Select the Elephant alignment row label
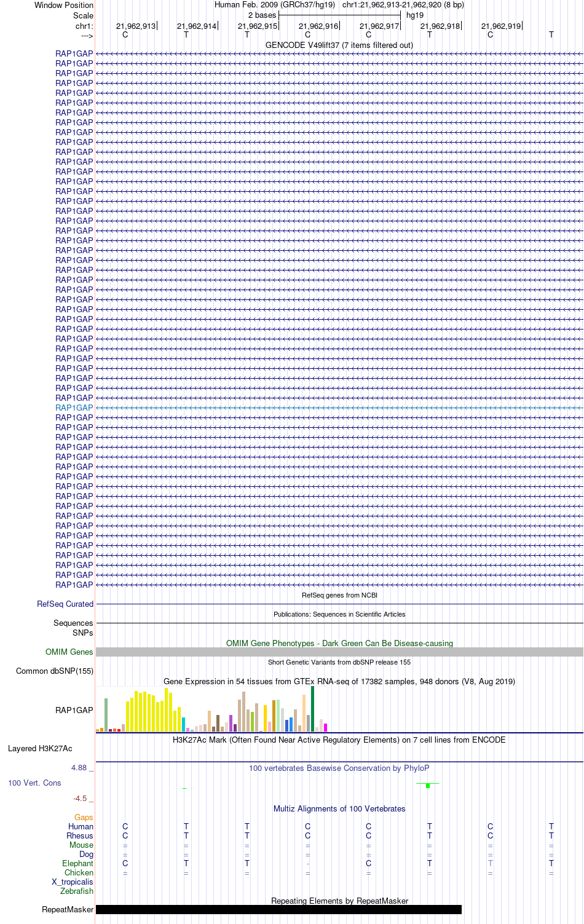Screen dimensions: 584x924 pyautogui.click(x=77, y=864)
